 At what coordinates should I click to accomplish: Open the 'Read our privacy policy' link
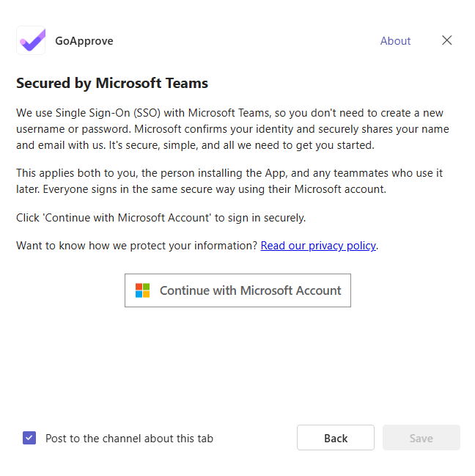coord(318,246)
